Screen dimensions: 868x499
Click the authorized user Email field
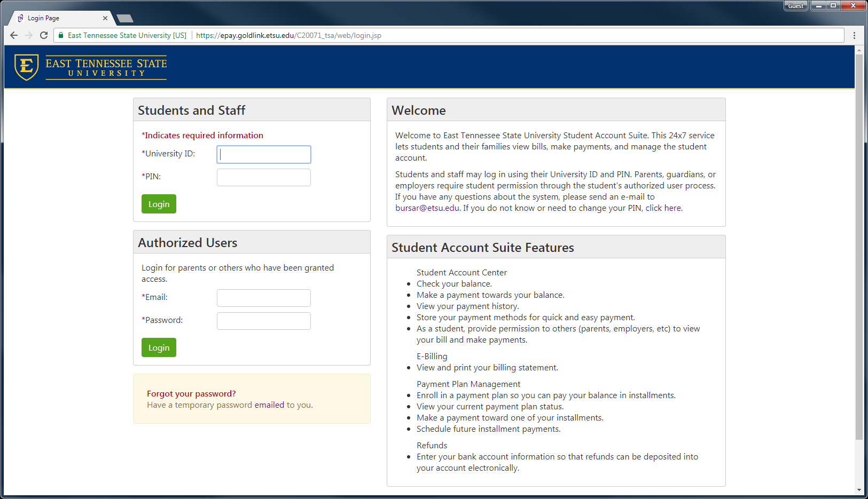click(263, 298)
